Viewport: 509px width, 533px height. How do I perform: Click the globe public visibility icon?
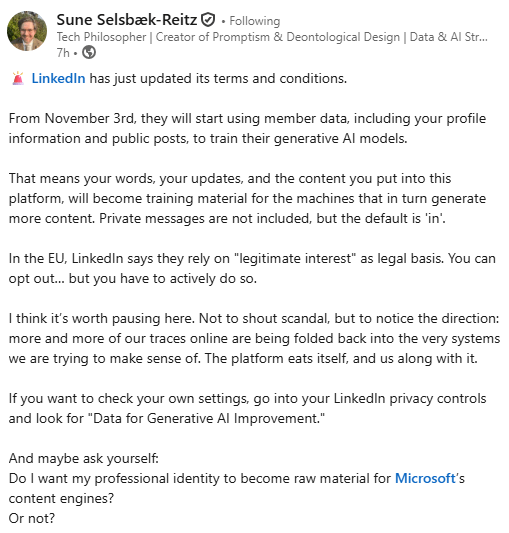coord(89,52)
